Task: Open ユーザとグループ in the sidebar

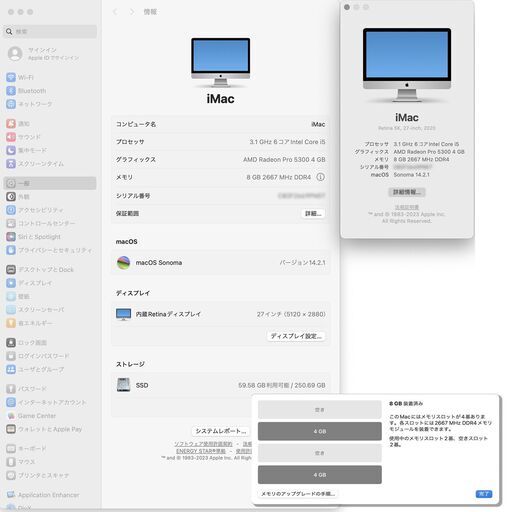Action: coord(50,369)
